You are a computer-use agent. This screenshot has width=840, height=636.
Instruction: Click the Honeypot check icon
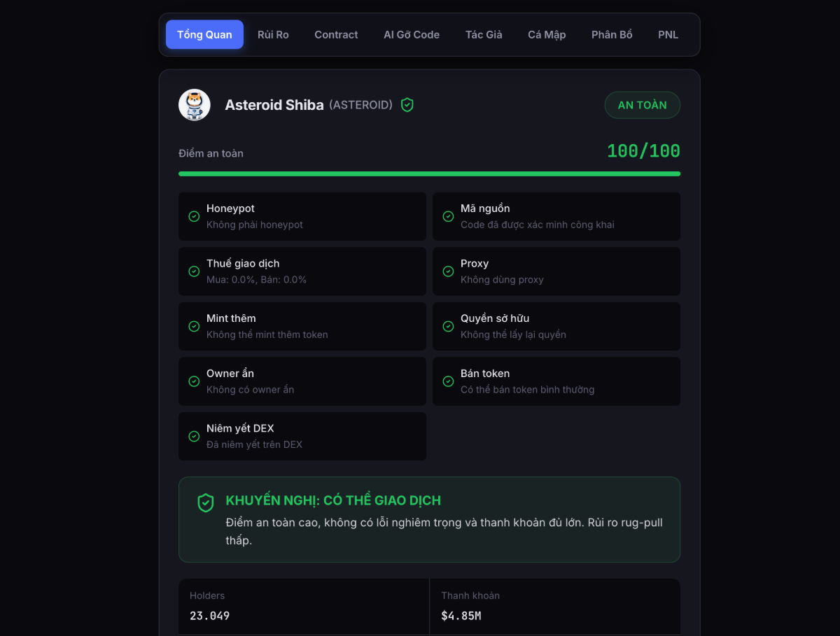[x=194, y=216]
